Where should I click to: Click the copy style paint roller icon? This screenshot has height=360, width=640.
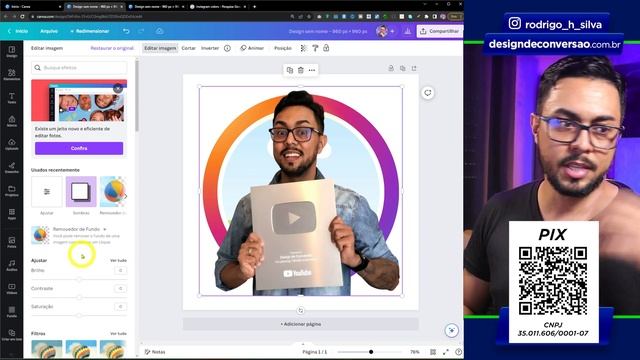[315, 48]
